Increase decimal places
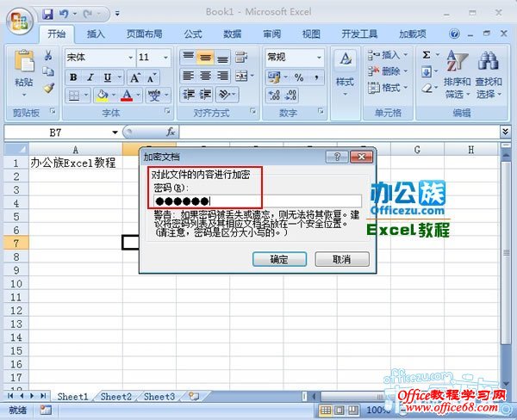Image resolution: width=517 pixels, height=420 pixels. [274, 96]
